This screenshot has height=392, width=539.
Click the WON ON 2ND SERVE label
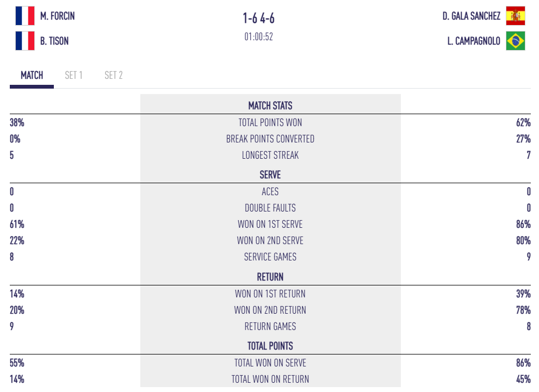(x=270, y=241)
